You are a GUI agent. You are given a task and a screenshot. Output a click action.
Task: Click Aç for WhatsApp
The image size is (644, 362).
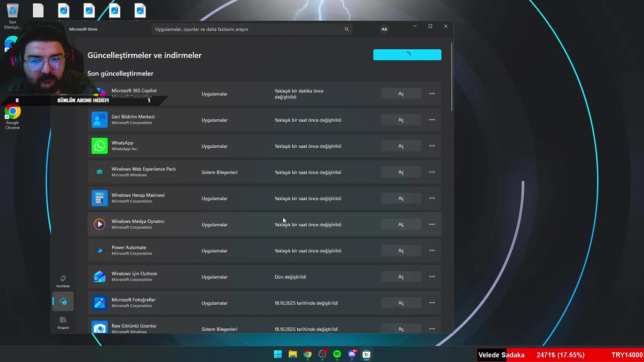click(401, 146)
